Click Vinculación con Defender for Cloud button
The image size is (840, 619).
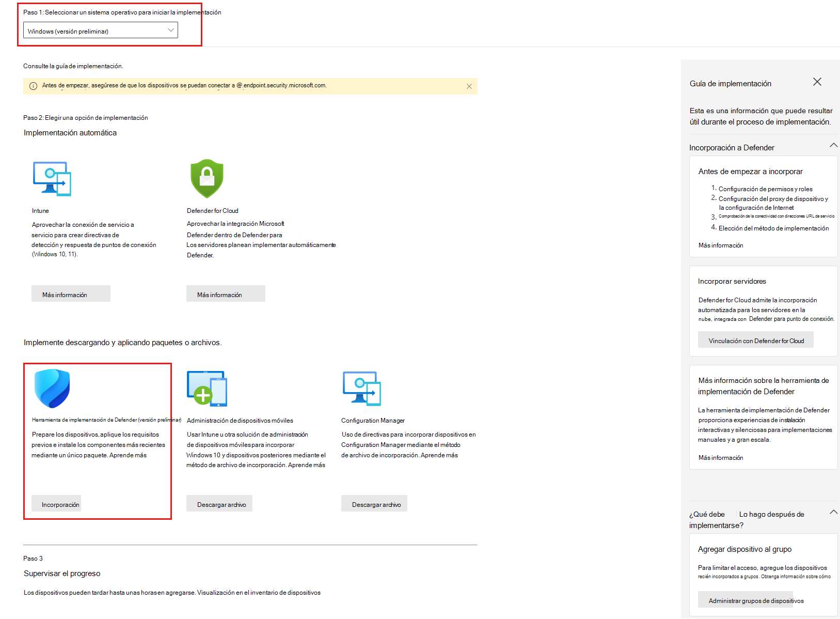[x=756, y=341]
